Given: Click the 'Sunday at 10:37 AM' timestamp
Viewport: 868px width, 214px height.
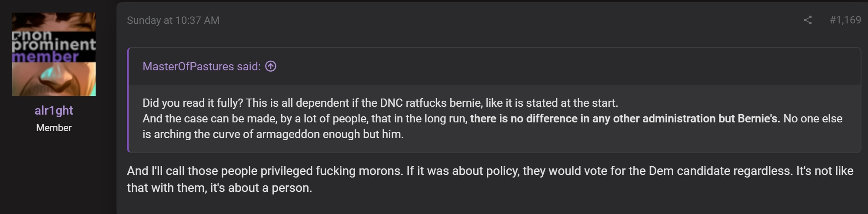Looking at the screenshot, I should [x=173, y=20].
